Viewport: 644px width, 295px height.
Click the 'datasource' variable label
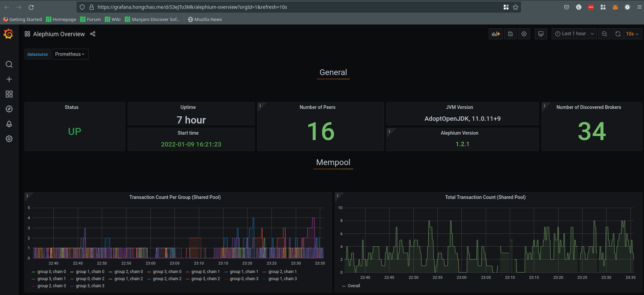point(38,54)
